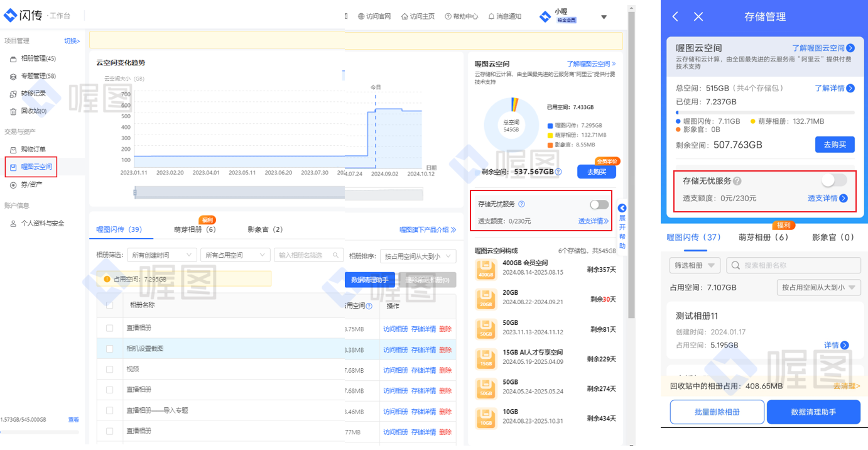Tick the select-all checkbox in table header
Viewport: 868px width, 450px height.
(110, 305)
